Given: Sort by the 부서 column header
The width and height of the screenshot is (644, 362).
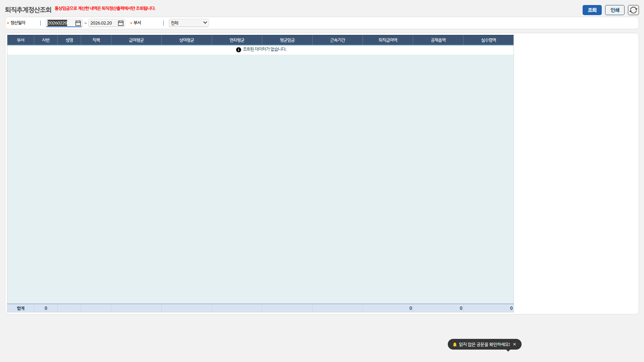Looking at the screenshot, I should tap(21, 40).
